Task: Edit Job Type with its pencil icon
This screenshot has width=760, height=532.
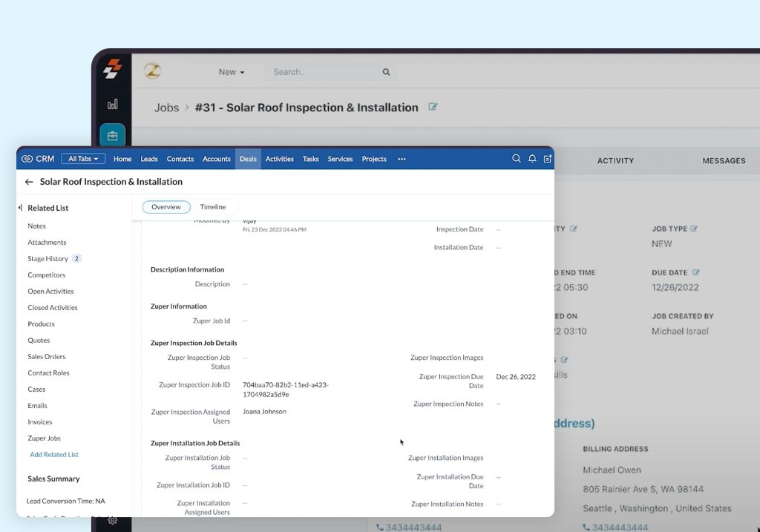Action: point(694,229)
